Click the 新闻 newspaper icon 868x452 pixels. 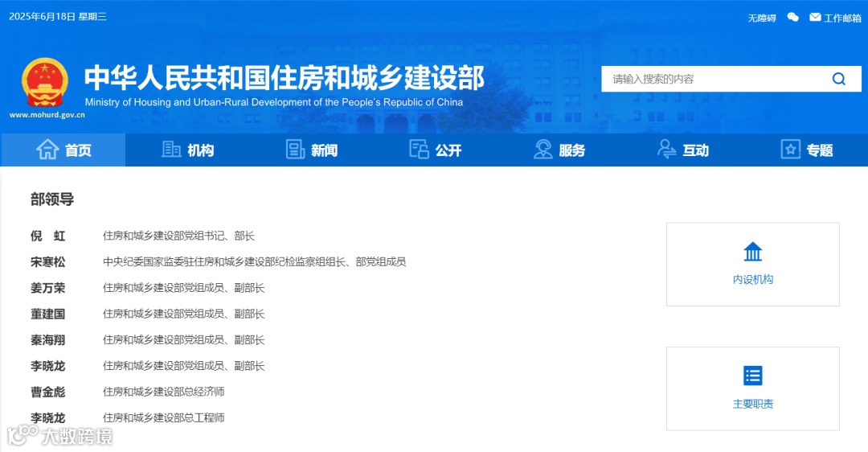295,150
